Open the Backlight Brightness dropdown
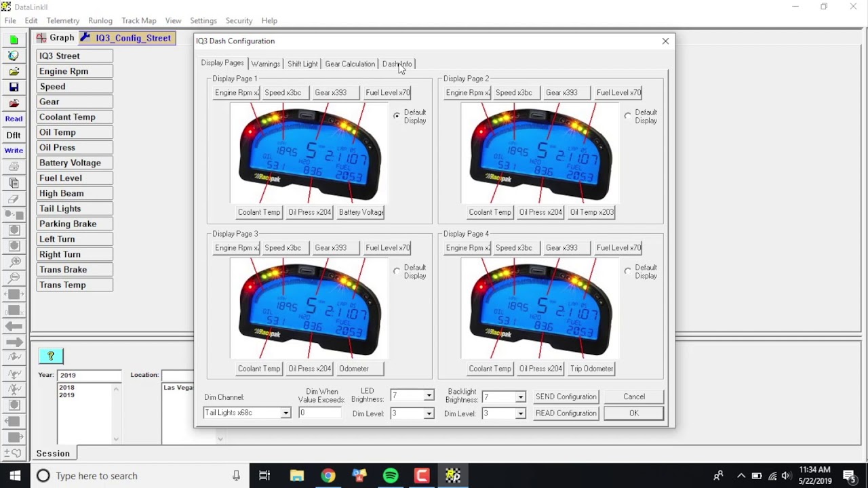Image resolution: width=868 pixels, height=488 pixels. [520, 396]
